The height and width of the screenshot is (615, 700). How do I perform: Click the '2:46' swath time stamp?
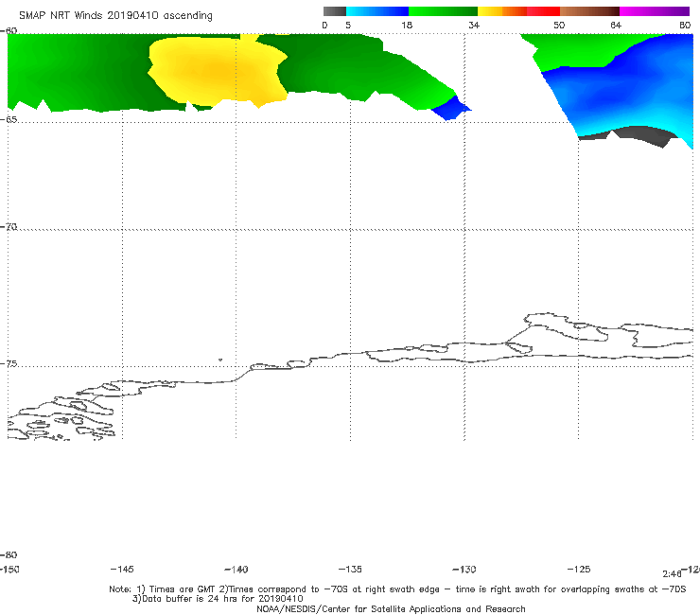click(x=672, y=574)
